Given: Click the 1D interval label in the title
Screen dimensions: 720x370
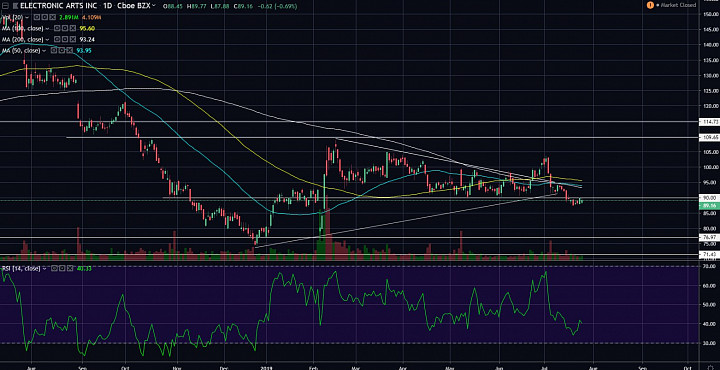Looking at the screenshot, I should [107, 6].
